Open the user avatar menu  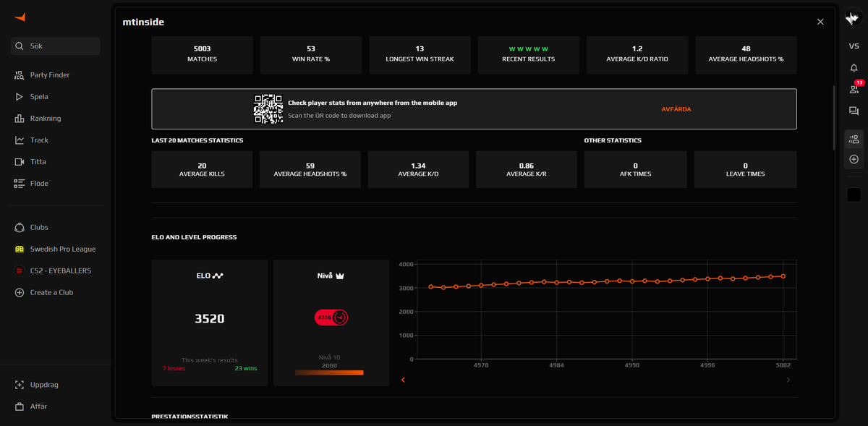(854, 18)
